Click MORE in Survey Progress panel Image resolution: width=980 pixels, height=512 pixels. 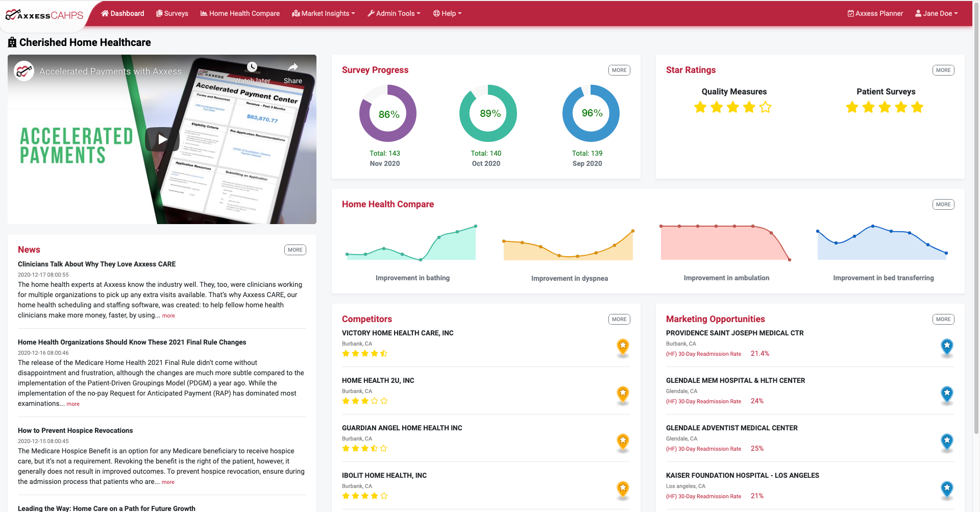point(619,70)
